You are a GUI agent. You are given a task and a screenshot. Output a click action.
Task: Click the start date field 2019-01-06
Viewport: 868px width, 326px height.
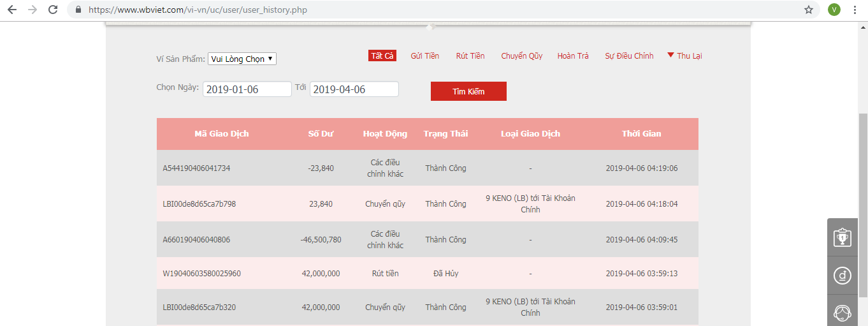[247, 89]
